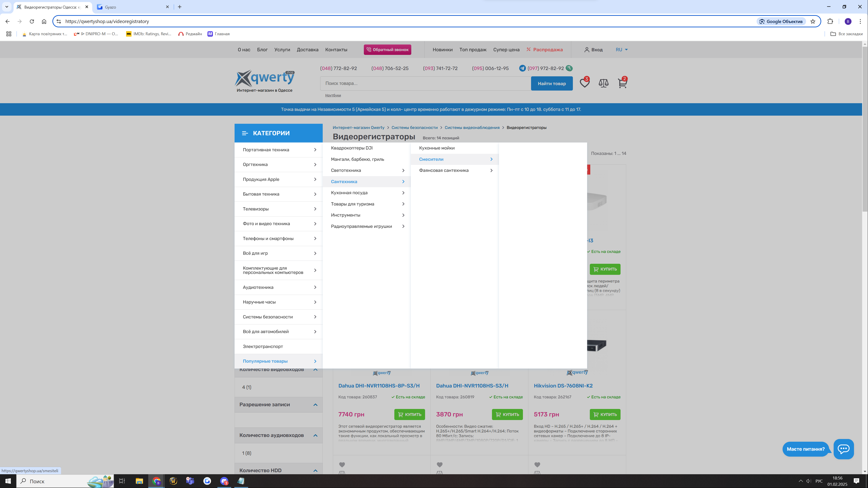The height and width of the screenshot is (488, 868).
Task: Click the Найти товар search button
Action: [552, 84]
